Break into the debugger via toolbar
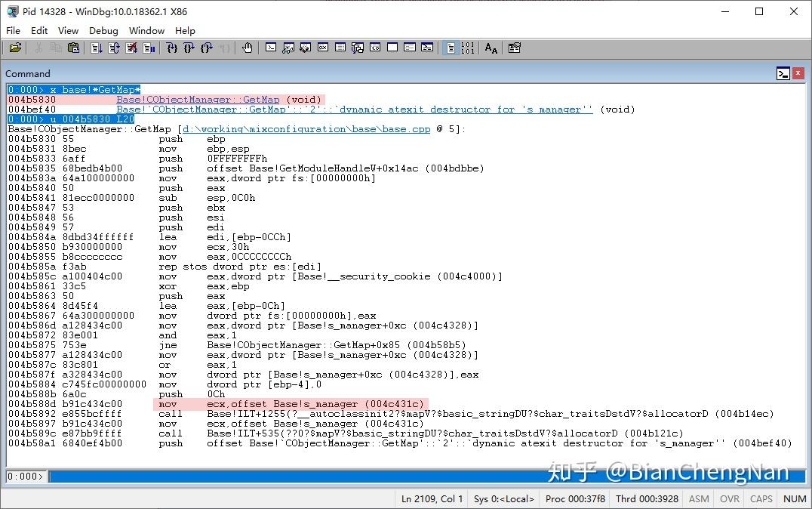The width and height of the screenshot is (812, 509). click(x=147, y=47)
